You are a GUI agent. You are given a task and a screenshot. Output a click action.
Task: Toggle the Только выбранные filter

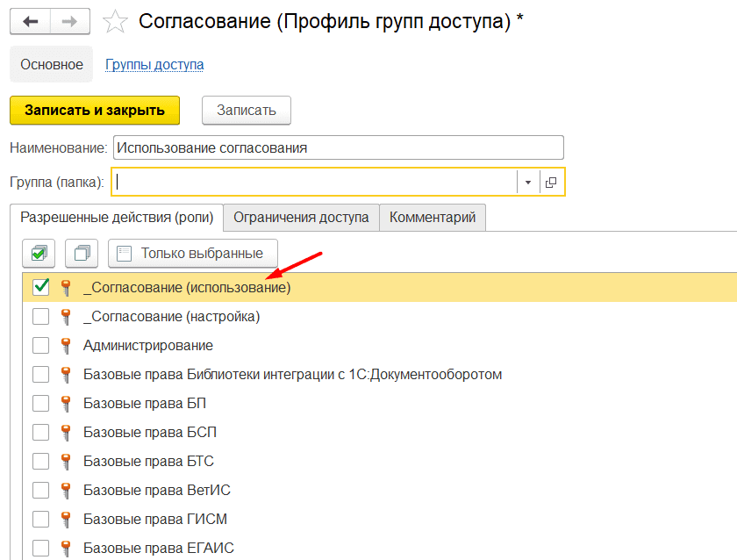193,254
